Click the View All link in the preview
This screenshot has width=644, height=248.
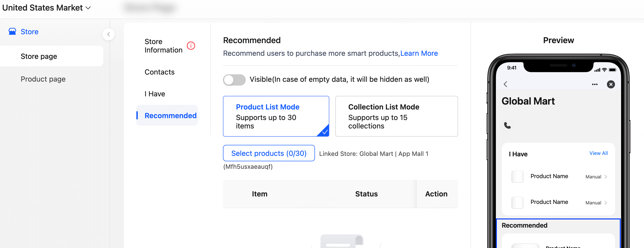(x=598, y=153)
